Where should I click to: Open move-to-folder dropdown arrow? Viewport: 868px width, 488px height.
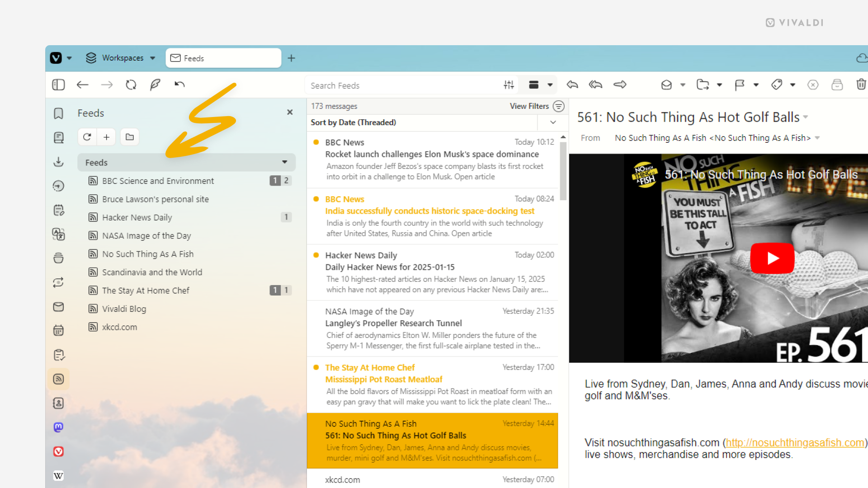tap(720, 85)
